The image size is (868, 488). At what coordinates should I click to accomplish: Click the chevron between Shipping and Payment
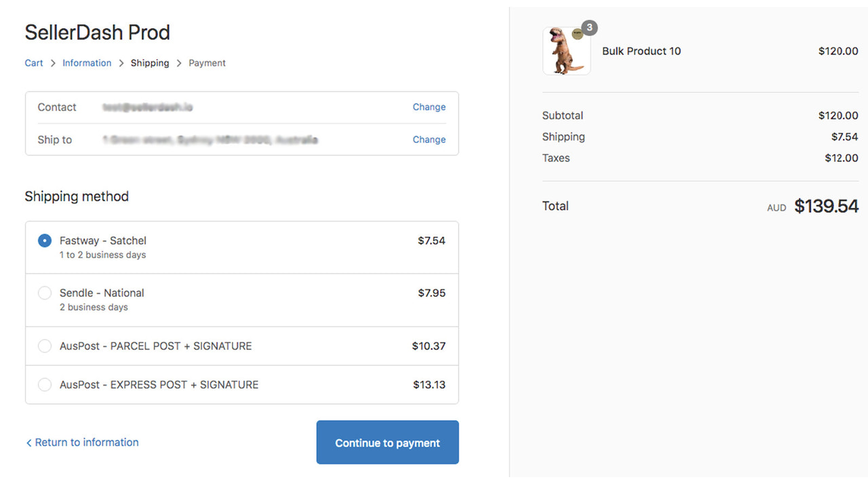[x=178, y=62]
